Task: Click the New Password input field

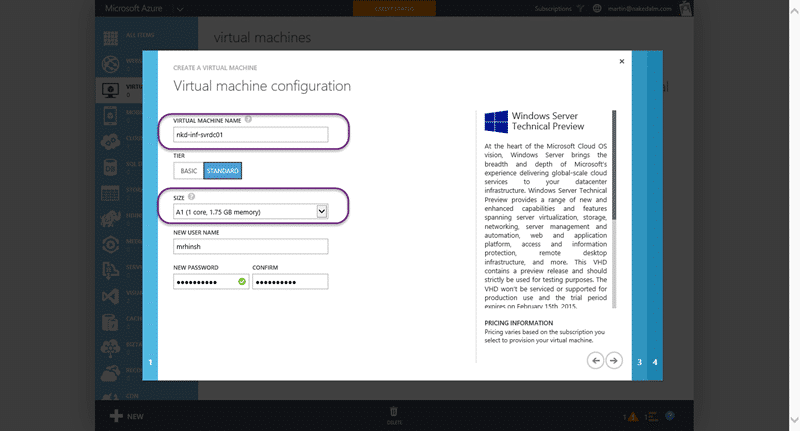Action: click(211, 282)
